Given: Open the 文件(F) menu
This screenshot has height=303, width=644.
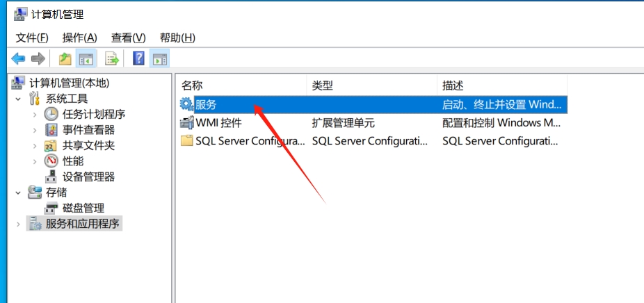Looking at the screenshot, I should click(32, 38).
